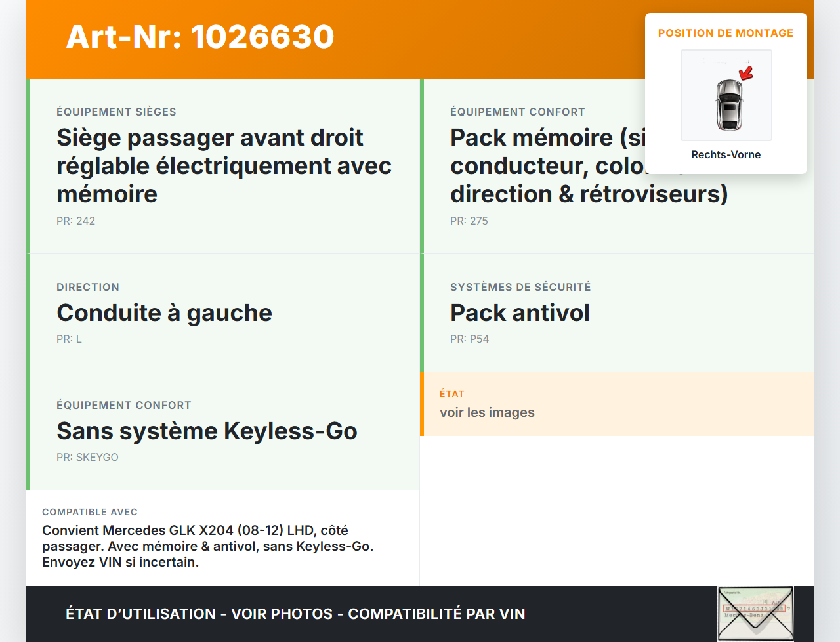
Task: Click the ÉTAT label
Action: [x=452, y=394]
